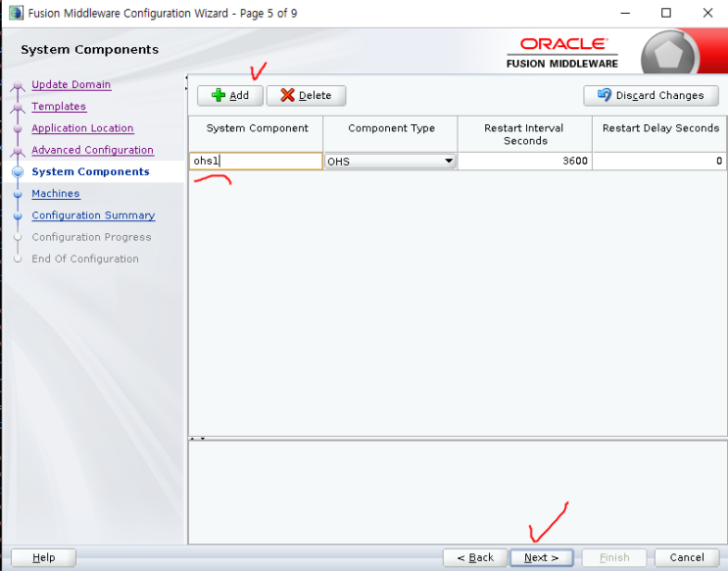Click the Help button

44,557
